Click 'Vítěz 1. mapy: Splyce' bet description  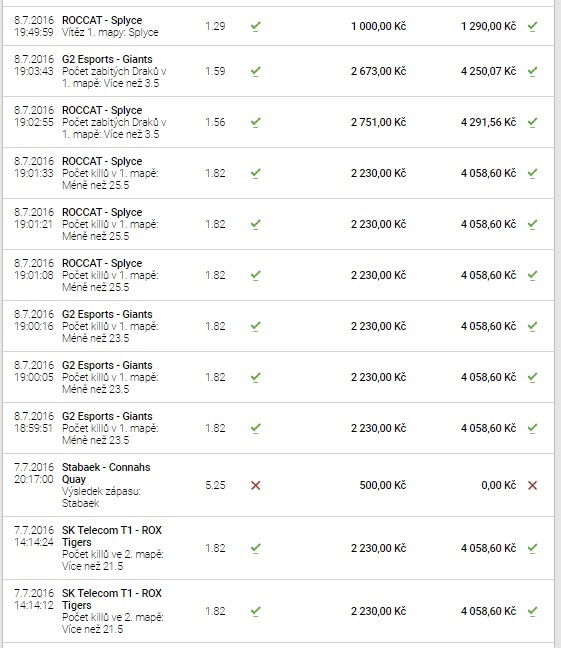pyautogui.click(x=110, y=32)
